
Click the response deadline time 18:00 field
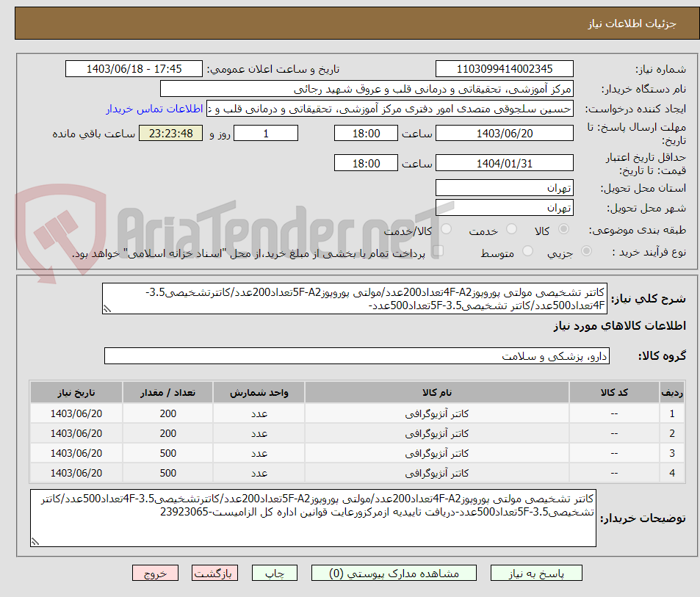point(366,134)
